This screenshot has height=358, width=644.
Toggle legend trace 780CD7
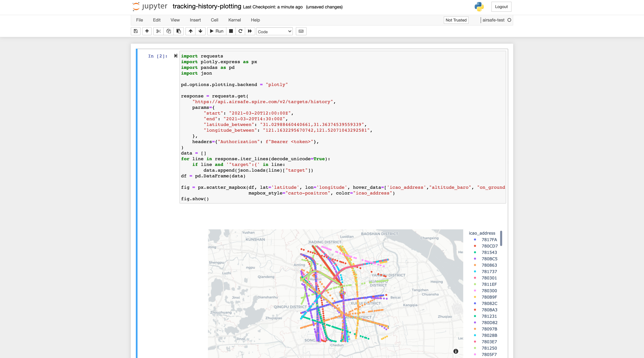point(486,246)
